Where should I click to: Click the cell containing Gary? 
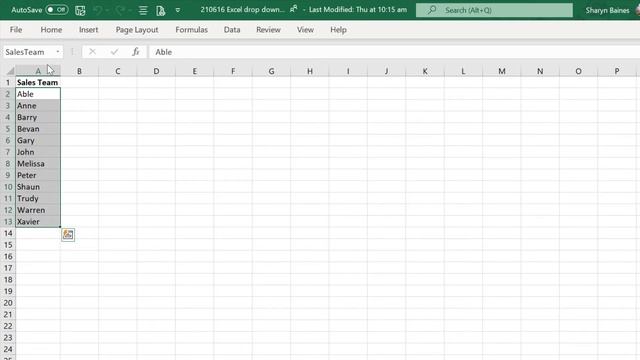point(38,140)
